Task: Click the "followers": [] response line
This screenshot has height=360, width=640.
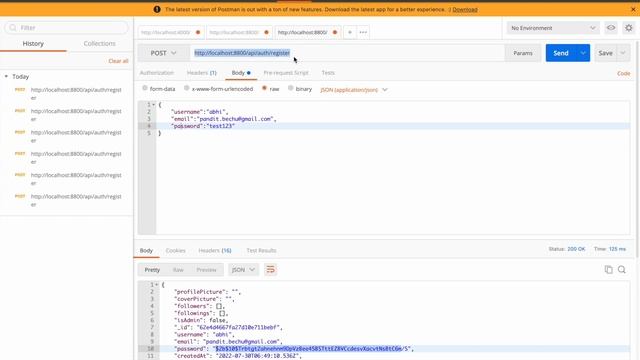Action: coord(199,306)
